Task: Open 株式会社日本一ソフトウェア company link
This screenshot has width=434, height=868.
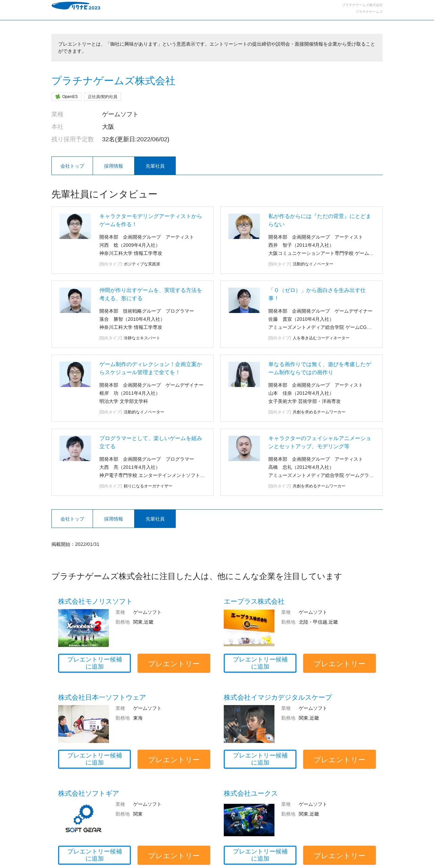Action: coord(102,698)
